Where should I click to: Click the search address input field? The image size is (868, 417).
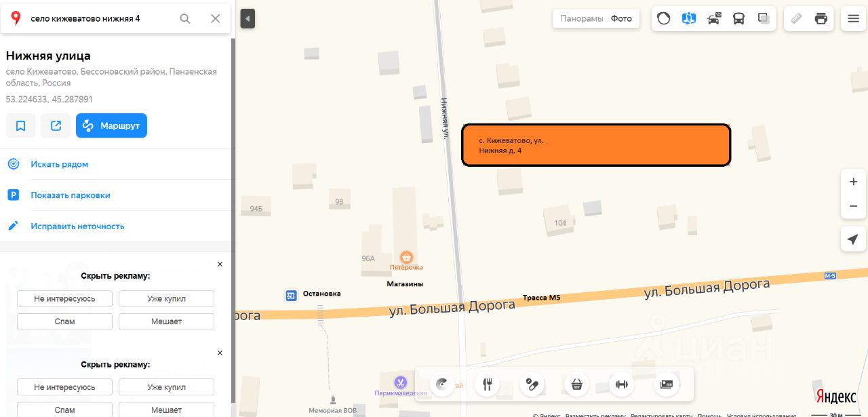(x=100, y=18)
